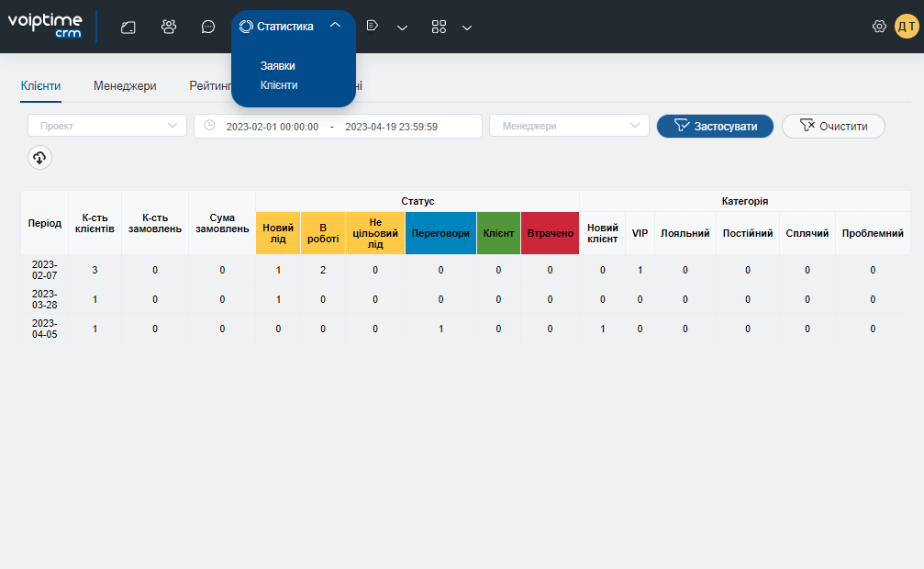Download report with cloud export icon
The image size is (924, 569).
point(39,158)
